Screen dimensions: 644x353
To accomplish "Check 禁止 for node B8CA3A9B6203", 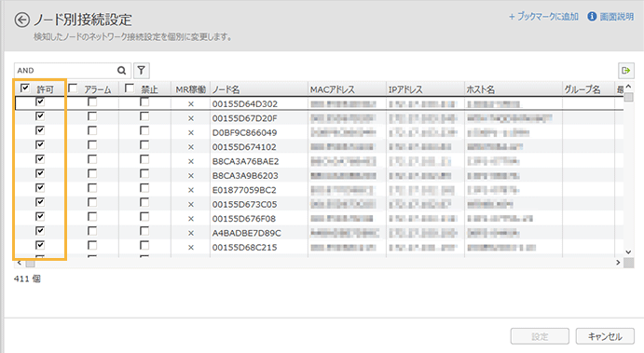I will point(144,173).
